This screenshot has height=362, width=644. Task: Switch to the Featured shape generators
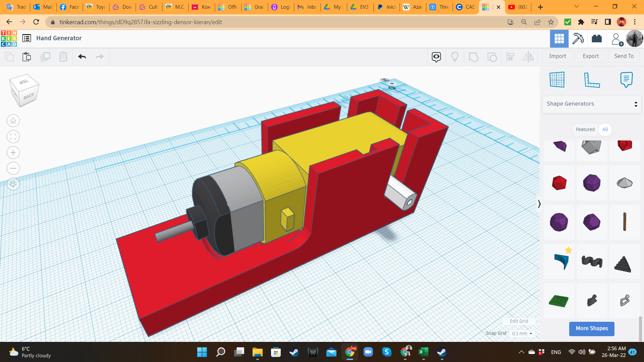point(585,129)
